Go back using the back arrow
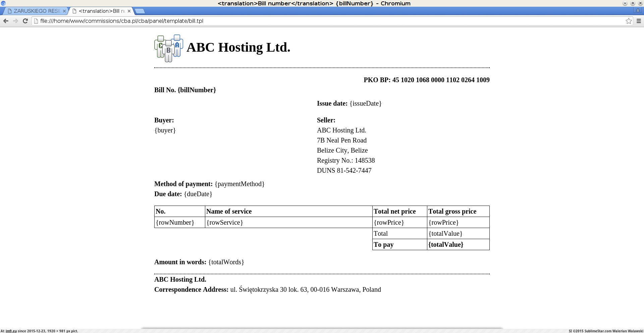Image resolution: width=644 pixels, height=333 pixels. (x=6, y=21)
